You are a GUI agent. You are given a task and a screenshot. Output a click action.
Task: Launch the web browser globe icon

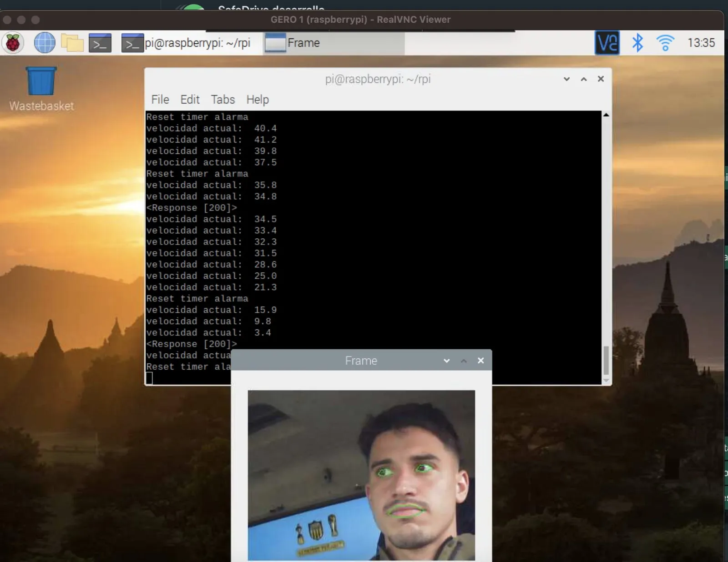point(45,43)
